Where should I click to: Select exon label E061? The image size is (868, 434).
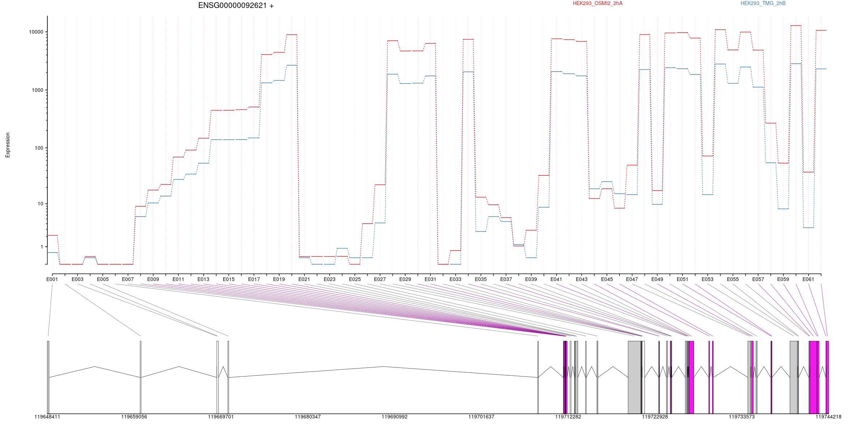tap(808, 280)
